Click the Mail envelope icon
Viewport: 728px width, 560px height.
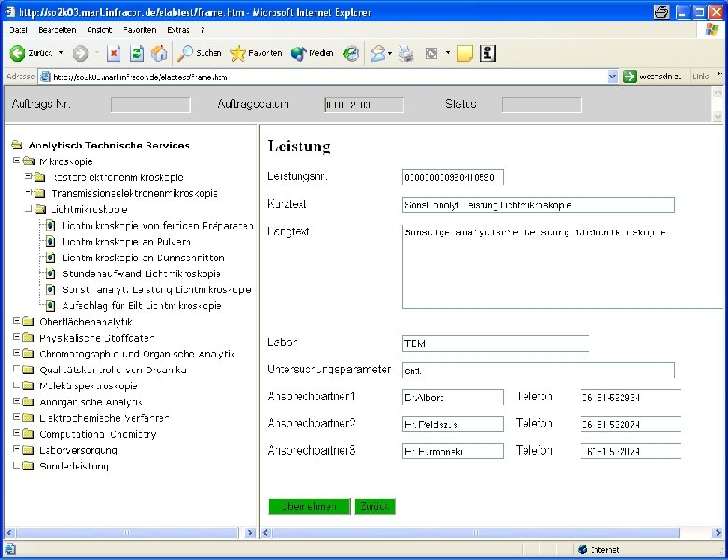pos(378,53)
